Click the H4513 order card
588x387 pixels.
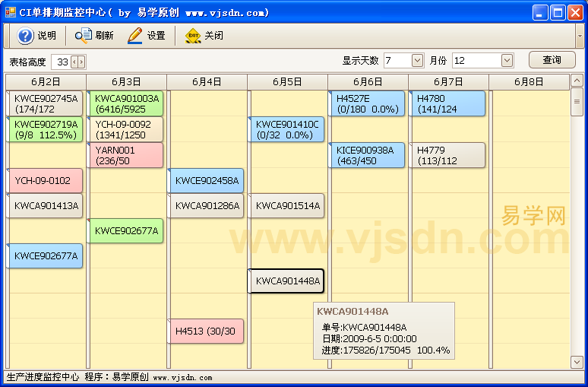tap(206, 331)
